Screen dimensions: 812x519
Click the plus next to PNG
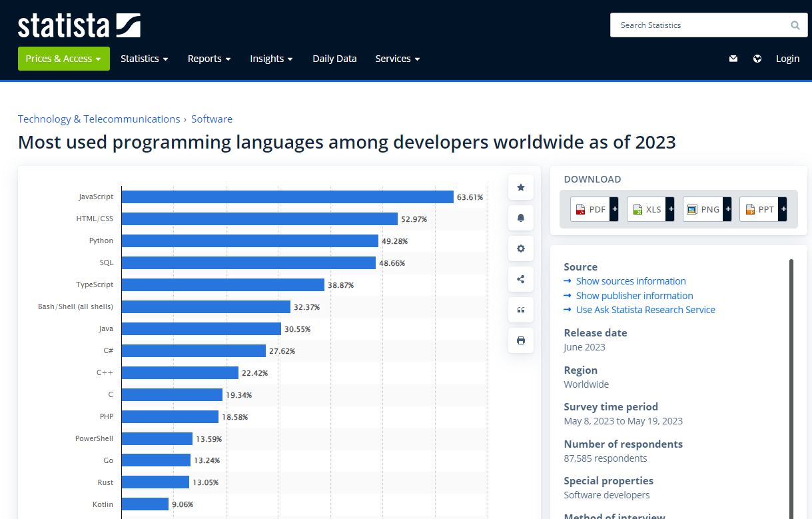click(x=727, y=209)
